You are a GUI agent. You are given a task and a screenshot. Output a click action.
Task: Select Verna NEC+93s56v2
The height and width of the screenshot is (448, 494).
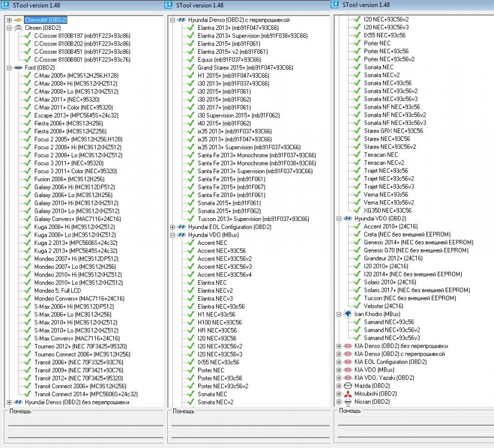click(389, 202)
